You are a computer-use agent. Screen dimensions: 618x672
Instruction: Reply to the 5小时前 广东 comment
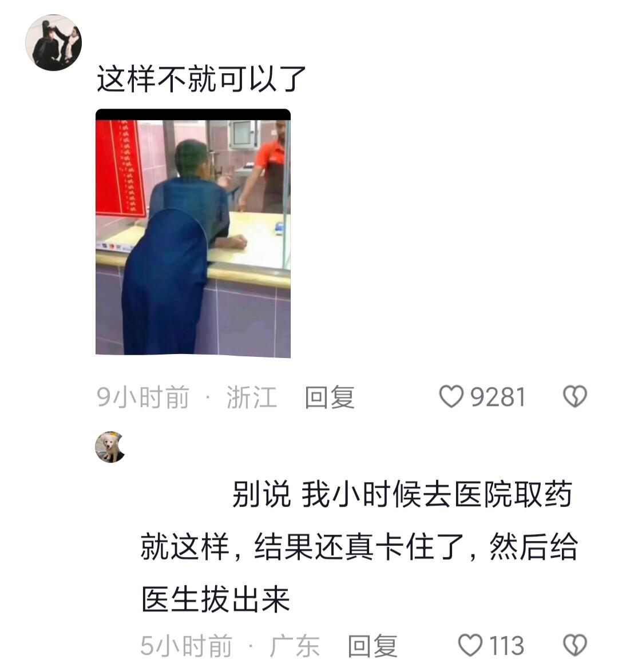(x=373, y=646)
